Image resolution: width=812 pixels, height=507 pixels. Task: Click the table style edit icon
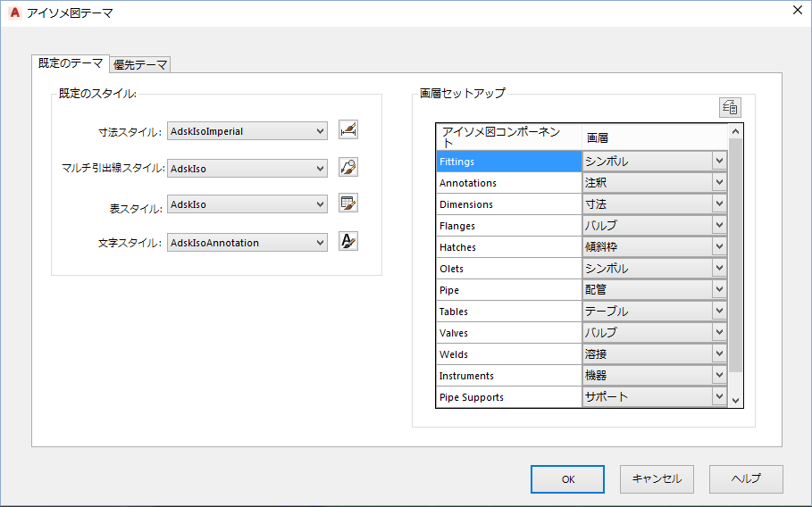click(x=348, y=204)
